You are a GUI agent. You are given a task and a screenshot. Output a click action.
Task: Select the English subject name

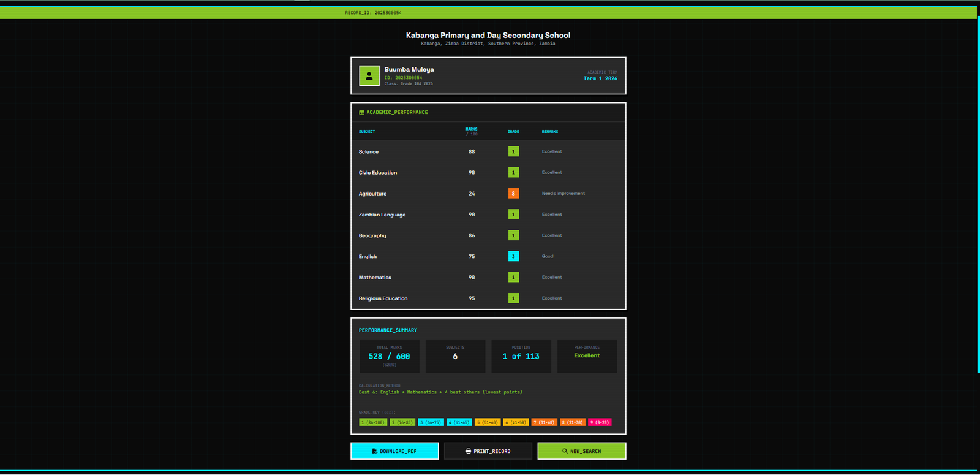pyautogui.click(x=367, y=256)
